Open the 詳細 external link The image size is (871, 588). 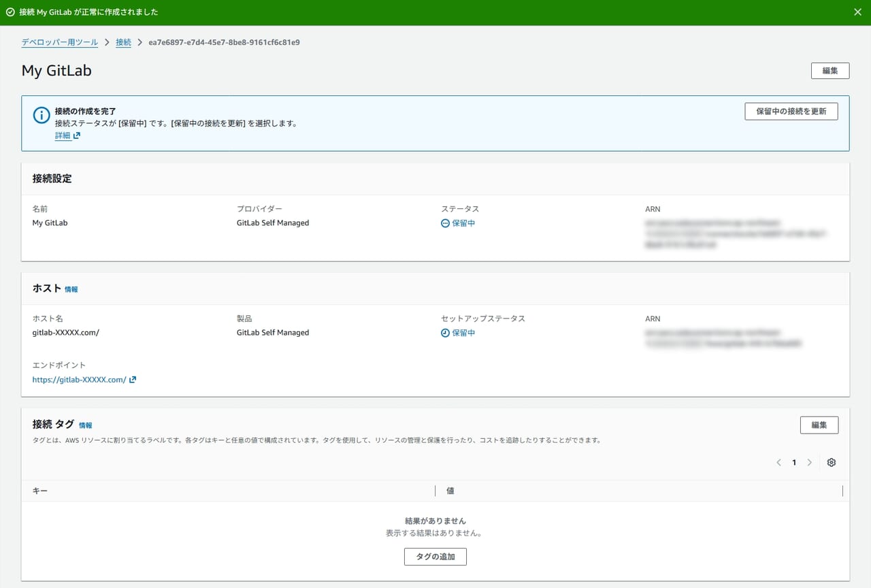63,135
